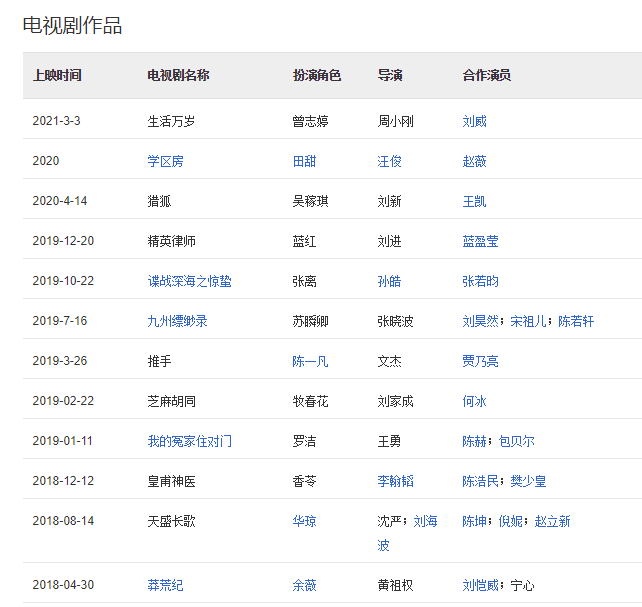Open director 汪俊 link
Screen dimensions: 642x607
(x=389, y=161)
